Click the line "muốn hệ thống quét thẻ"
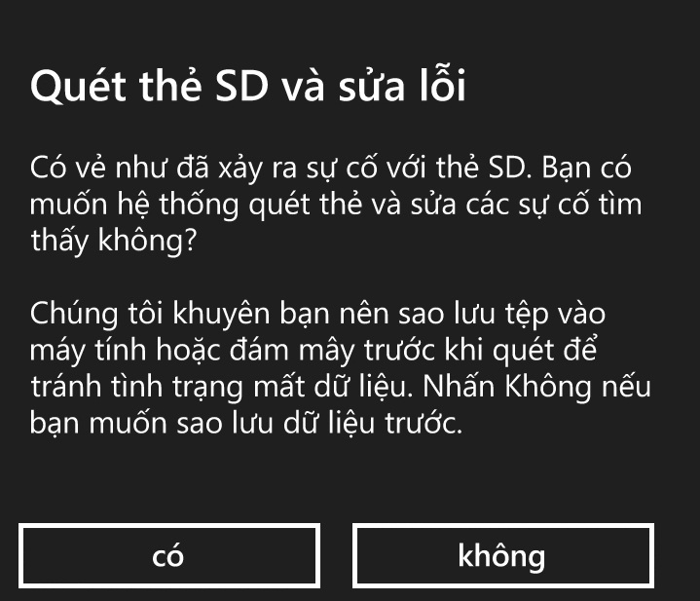Screen dimensions: 700x601 pyautogui.click(x=336, y=206)
